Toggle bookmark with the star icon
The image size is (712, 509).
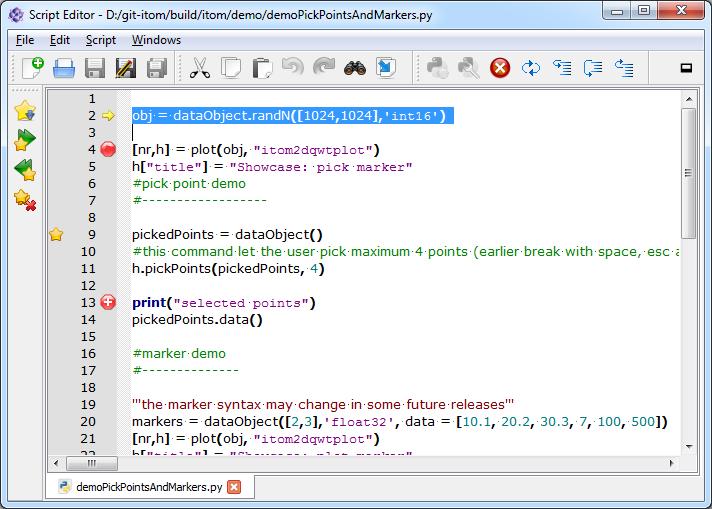25,110
